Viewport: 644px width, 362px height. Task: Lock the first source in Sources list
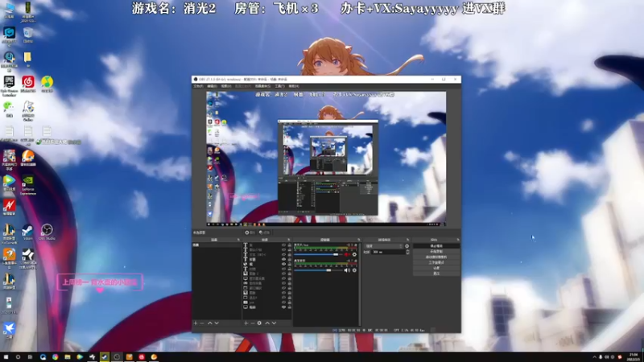pyautogui.click(x=290, y=245)
